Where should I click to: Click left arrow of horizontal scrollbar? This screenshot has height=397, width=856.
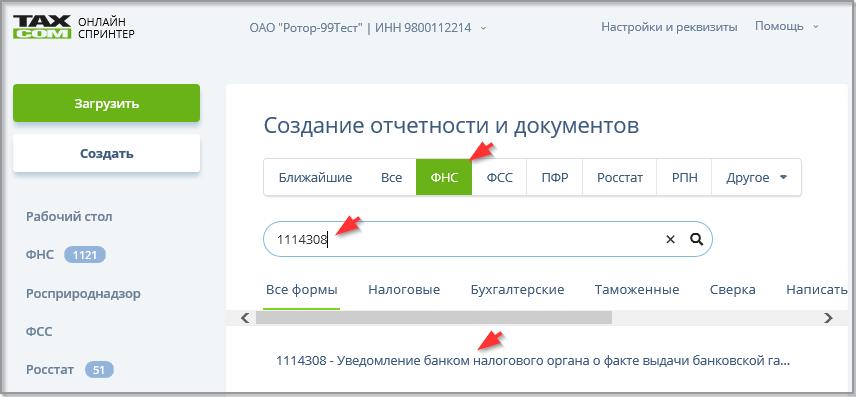coord(245,318)
